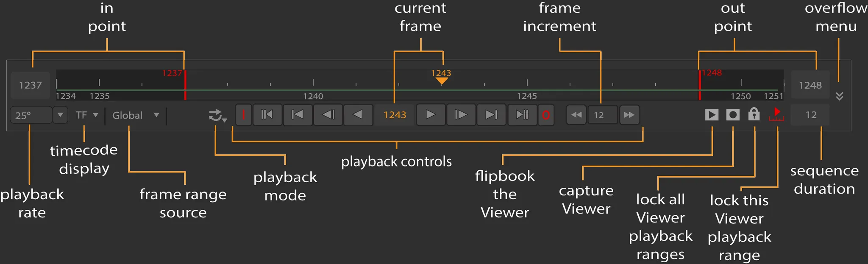Toggle lock all Viewer playback ranges
The image size is (868, 264).
[x=754, y=114]
